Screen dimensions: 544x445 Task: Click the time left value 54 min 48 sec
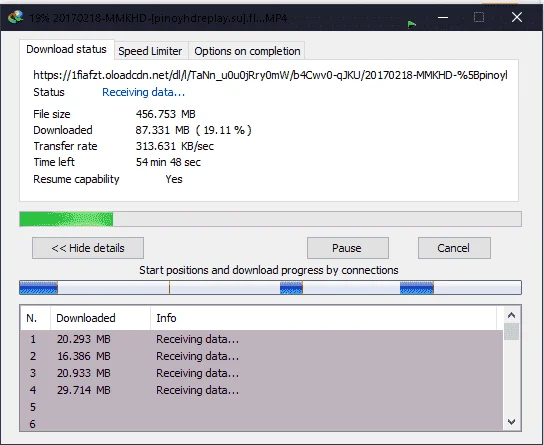click(168, 162)
